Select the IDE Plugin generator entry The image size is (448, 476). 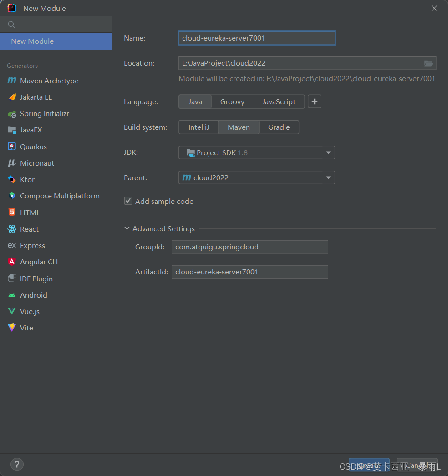click(56, 279)
